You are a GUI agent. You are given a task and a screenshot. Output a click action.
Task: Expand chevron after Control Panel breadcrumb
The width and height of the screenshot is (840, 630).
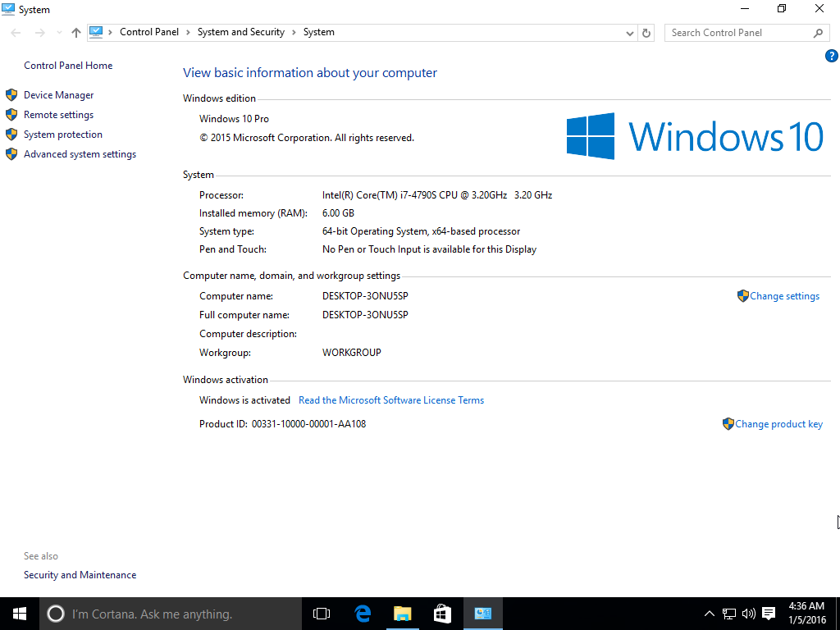[188, 33]
